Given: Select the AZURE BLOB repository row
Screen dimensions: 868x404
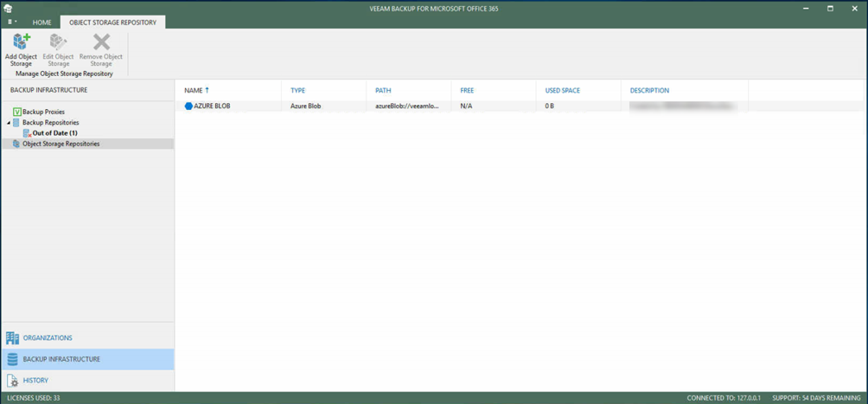Looking at the screenshot, I should pos(521,106).
